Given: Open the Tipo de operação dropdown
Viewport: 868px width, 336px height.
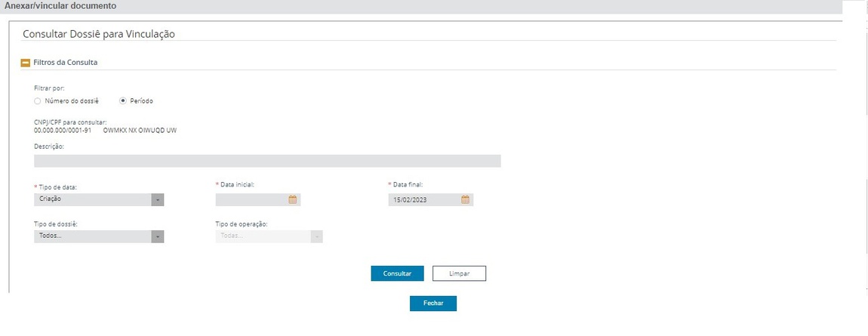Looking at the screenshot, I should point(269,236).
